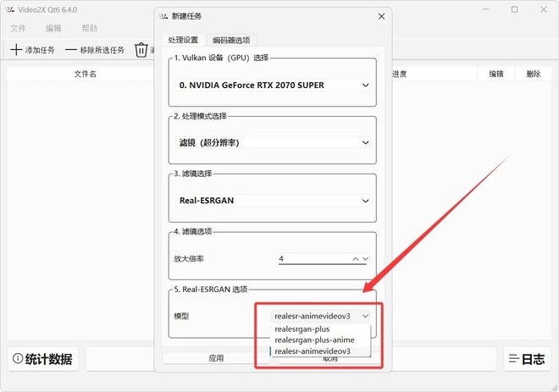Click the 进度 column header
This screenshot has height=392, width=559.
point(399,74)
